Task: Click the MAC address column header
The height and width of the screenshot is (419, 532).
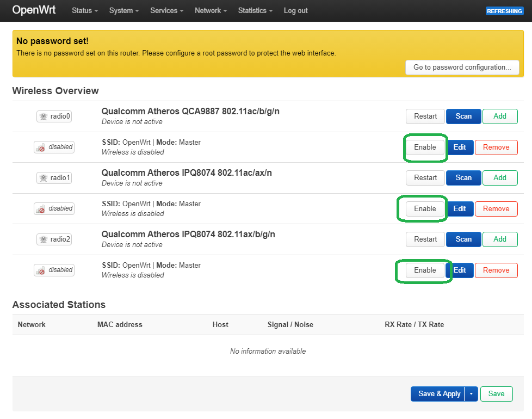Action: coord(120,325)
